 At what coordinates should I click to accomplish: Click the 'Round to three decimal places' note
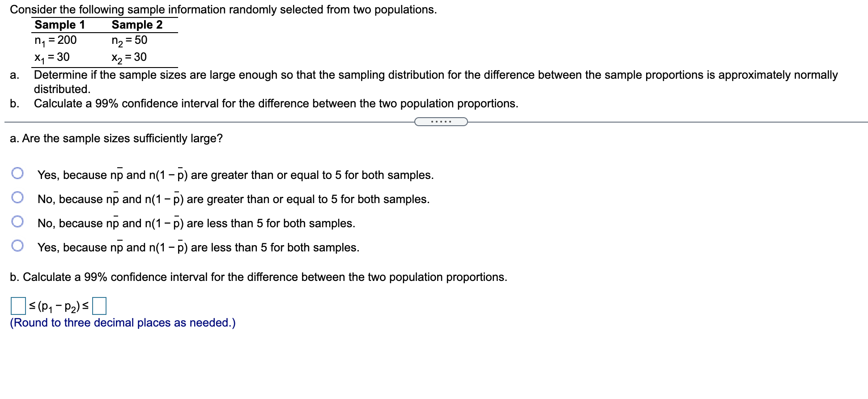[123, 323]
